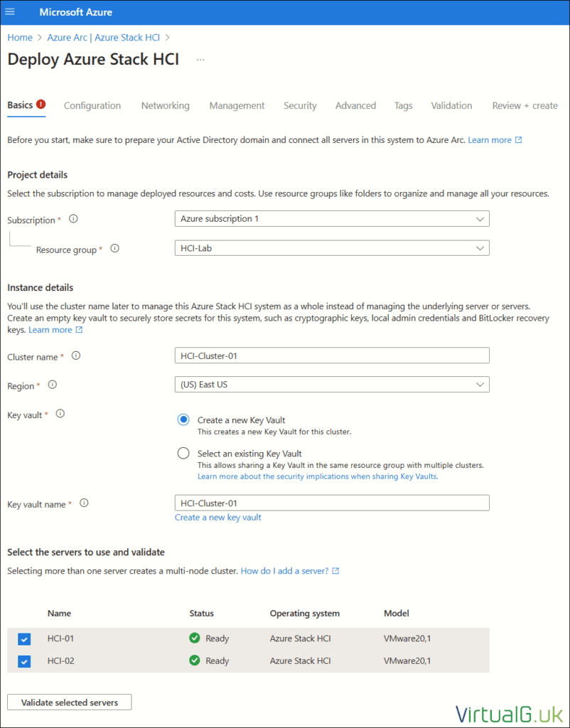Select the existing Key Vault radio option
The image size is (570, 728).
[x=183, y=454]
